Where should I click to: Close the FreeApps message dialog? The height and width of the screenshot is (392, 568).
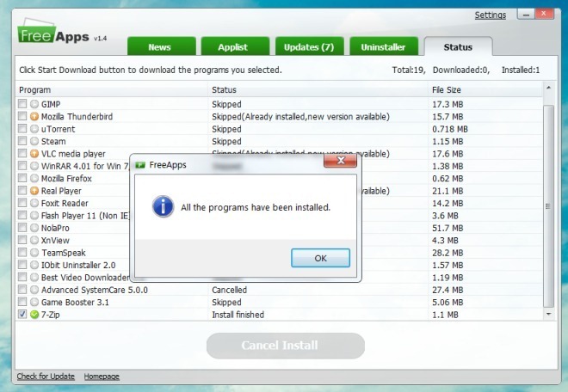point(341,161)
